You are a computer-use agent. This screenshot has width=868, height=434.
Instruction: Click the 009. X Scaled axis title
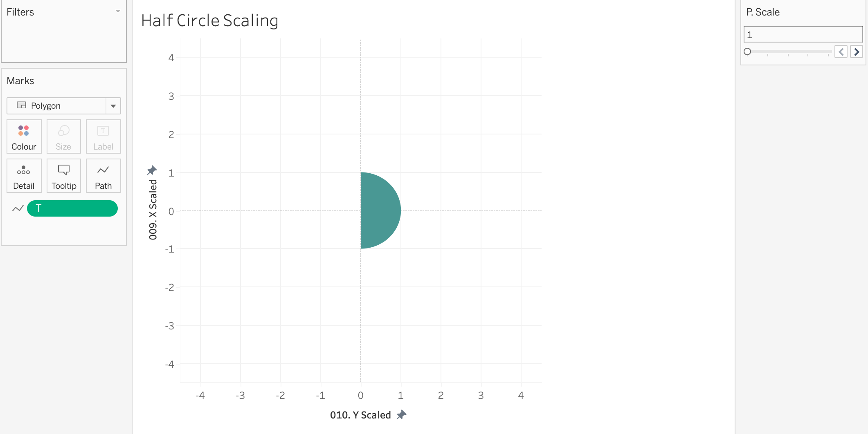(153, 209)
